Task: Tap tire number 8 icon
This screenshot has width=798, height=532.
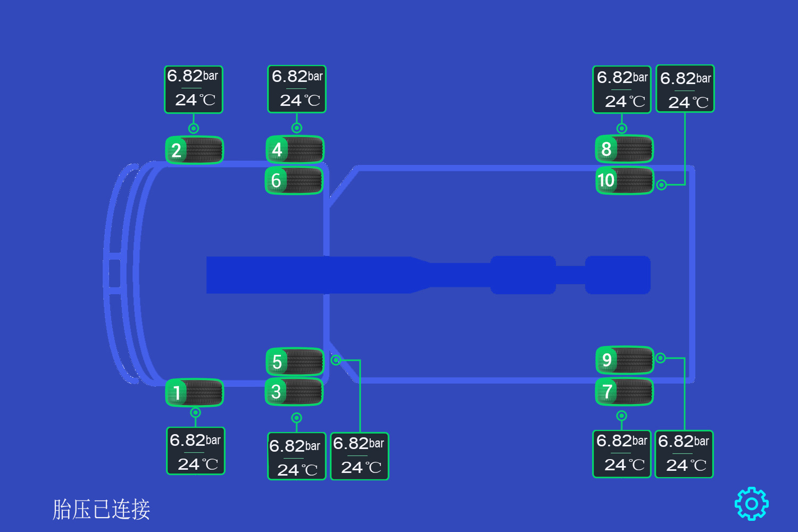Action: pyautogui.click(x=624, y=149)
